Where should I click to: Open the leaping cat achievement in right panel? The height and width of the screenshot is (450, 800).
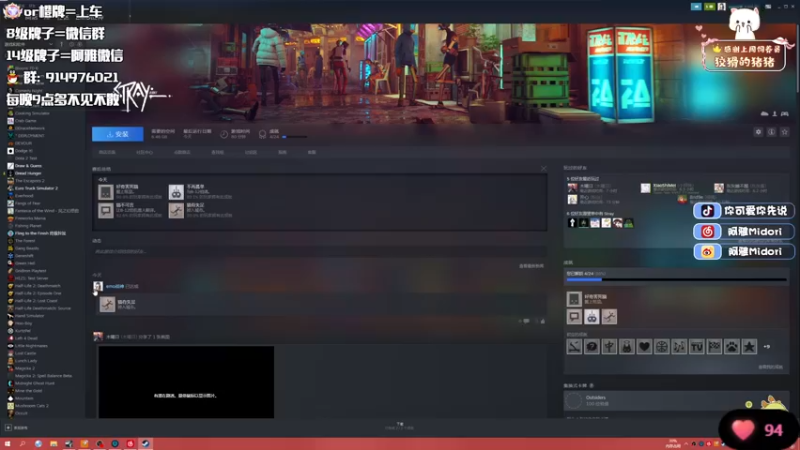(609, 317)
